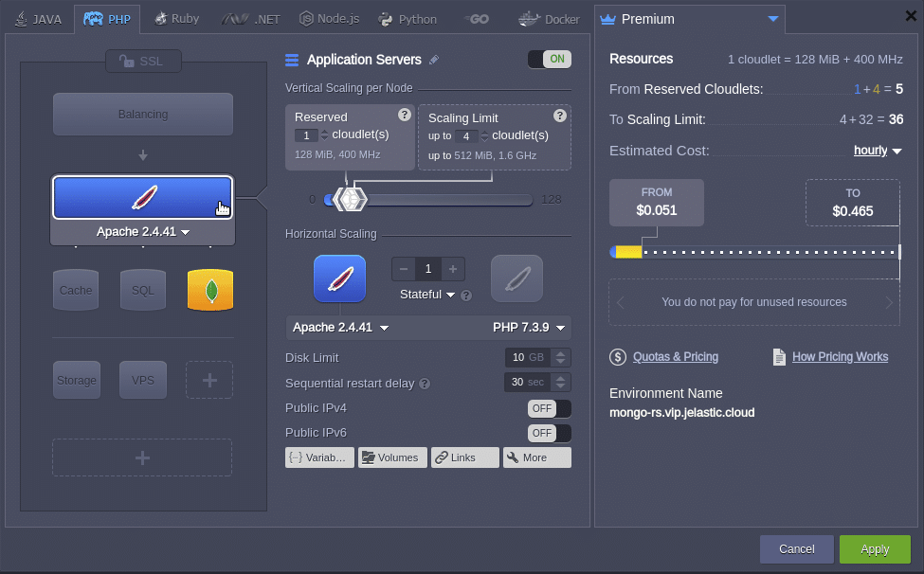Click the cloudlet scaling slider handle

[350, 200]
